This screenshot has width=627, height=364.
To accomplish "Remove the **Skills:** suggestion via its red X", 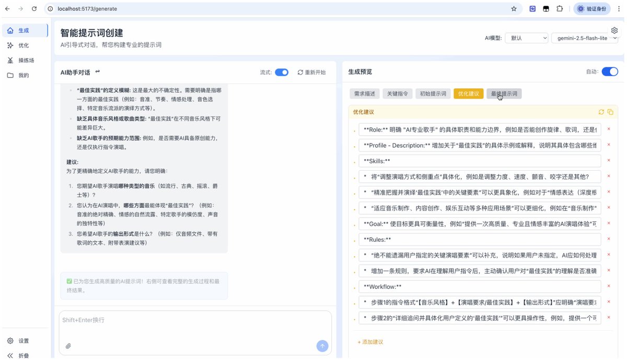I will click(608, 161).
